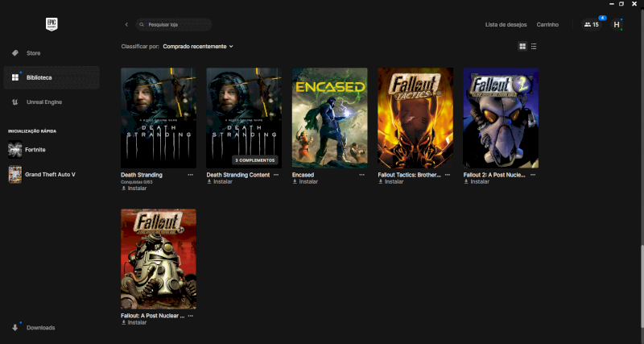Open the three-dot menu for Fallout Tactics
Image resolution: width=644 pixels, height=344 pixels.
click(448, 175)
